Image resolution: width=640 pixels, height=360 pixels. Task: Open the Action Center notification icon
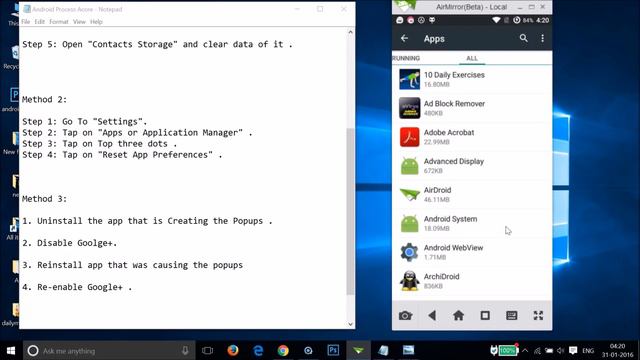point(573,351)
